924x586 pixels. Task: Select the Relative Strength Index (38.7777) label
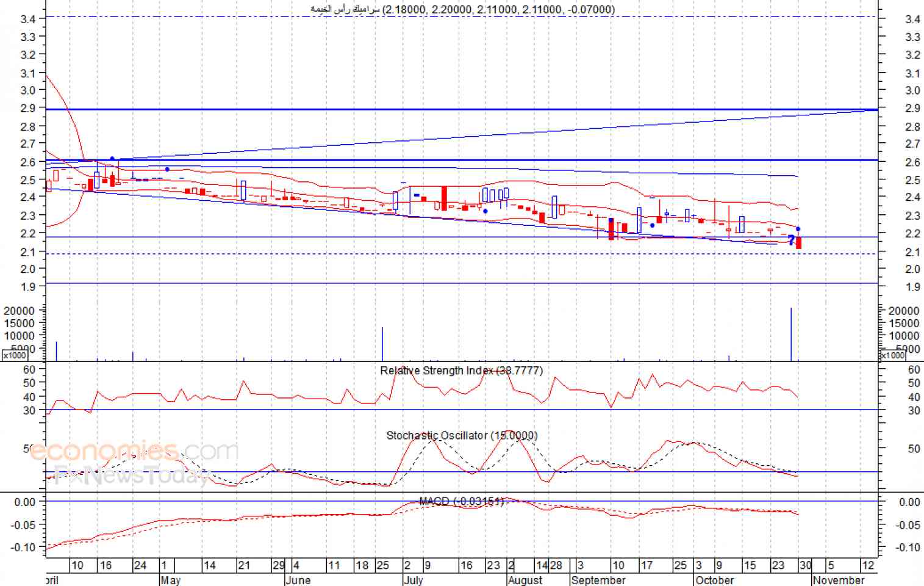tap(461, 371)
